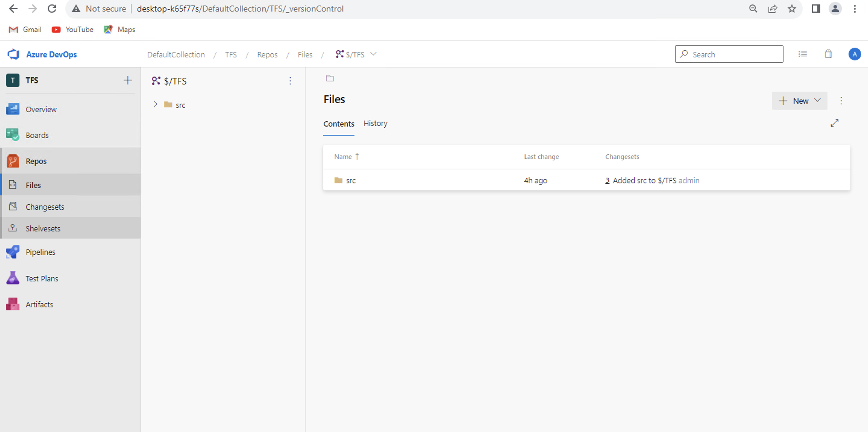Click the Files breadcrumb link
The width and height of the screenshot is (868, 432).
tap(305, 54)
